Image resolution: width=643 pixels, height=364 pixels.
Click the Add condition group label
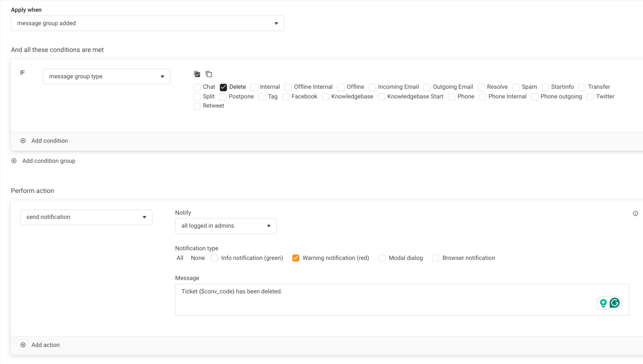pos(49,161)
